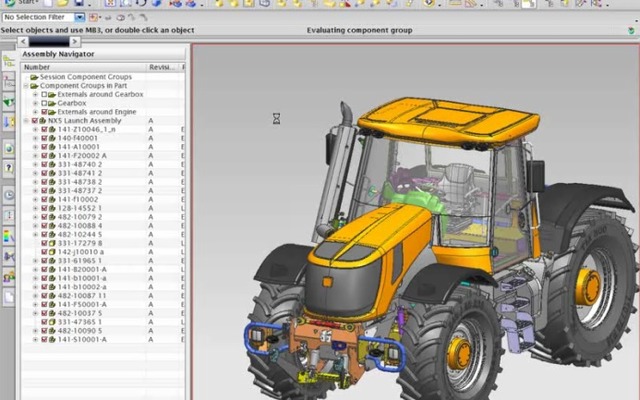Select the Session Component Groups row

tap(103, 77)
